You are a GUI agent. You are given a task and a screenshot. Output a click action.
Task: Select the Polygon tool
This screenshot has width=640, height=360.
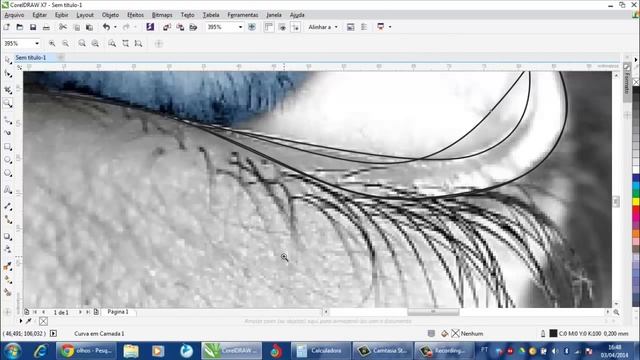coord(7,173)
